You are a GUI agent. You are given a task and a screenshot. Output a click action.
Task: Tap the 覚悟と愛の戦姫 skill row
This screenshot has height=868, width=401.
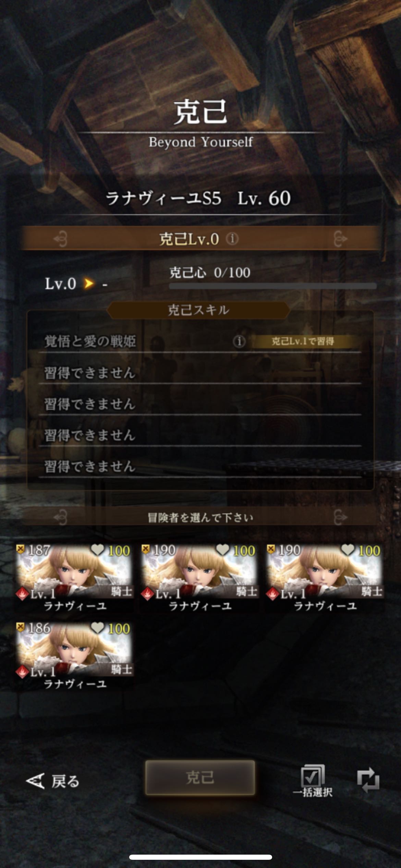point(200,341)
